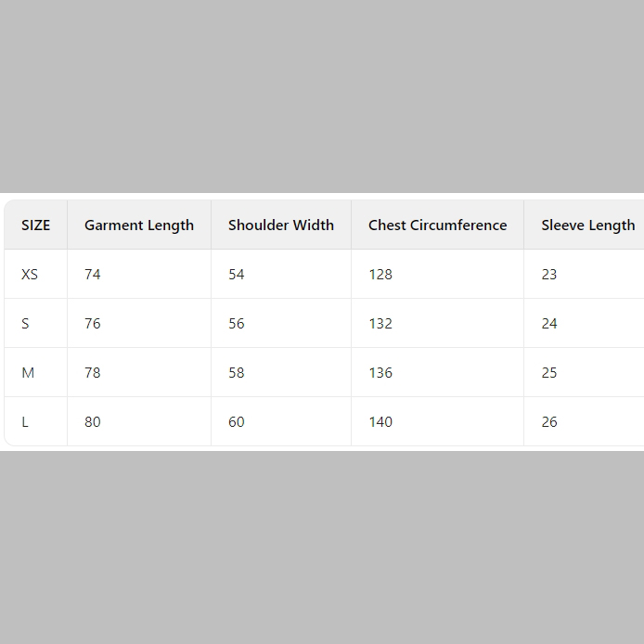Select garment length value 80
This screenshot has width=644, height=644.
(93, 421)
